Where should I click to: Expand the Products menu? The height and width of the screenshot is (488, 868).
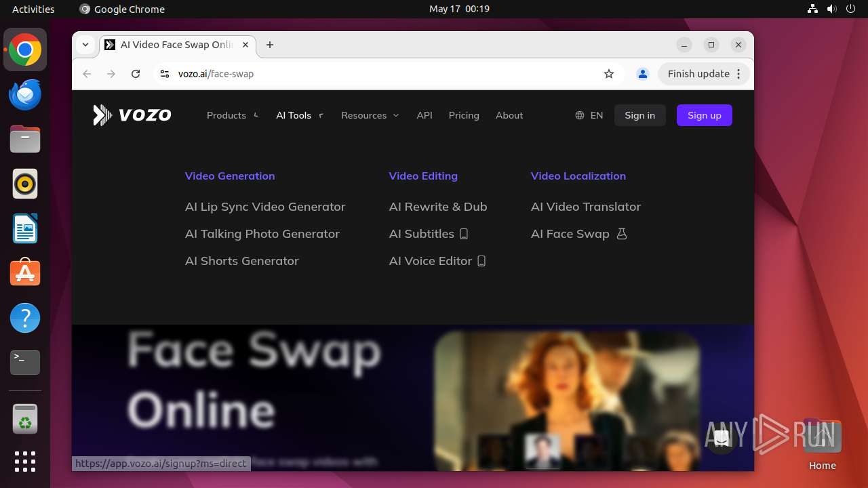233,115
